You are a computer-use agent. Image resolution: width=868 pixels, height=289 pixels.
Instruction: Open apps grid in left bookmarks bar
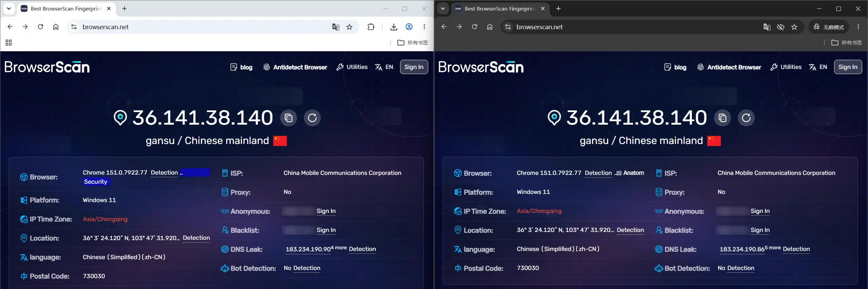9,43
